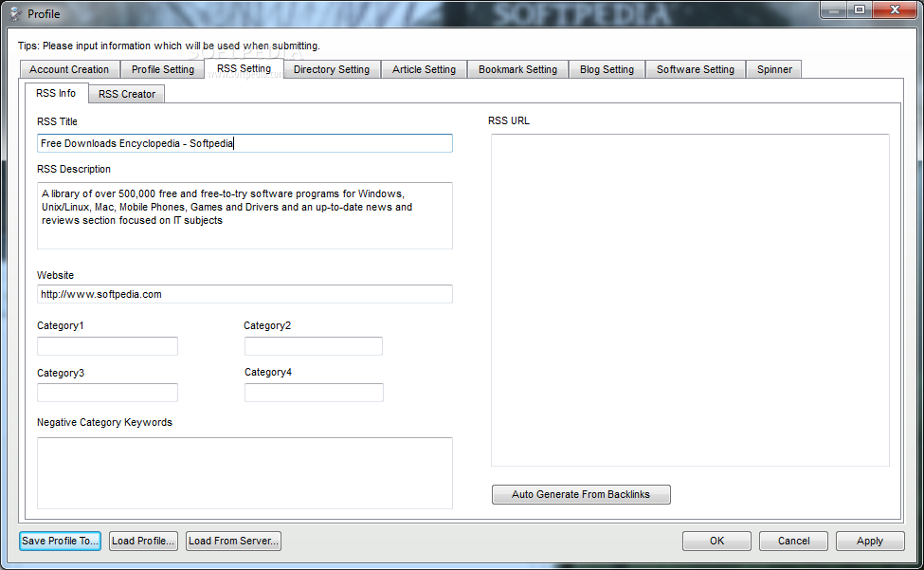Click inside the RSS URL list area

(690, 300)
